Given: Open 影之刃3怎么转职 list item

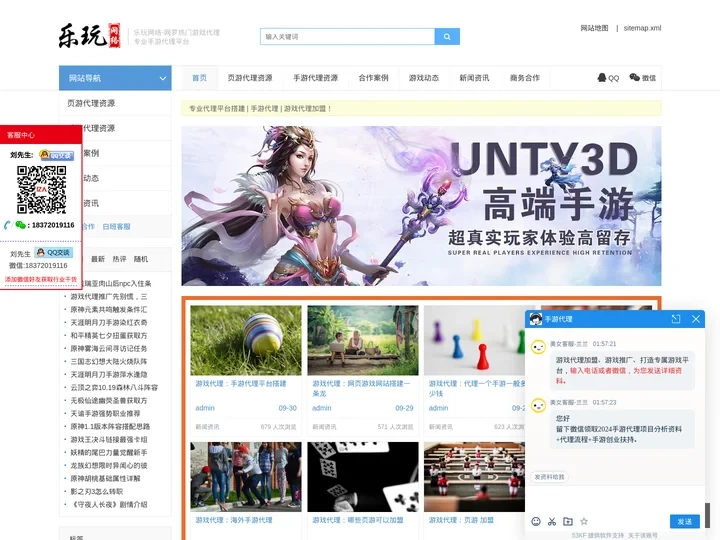Looking at the screenshot, I should 96,491.
